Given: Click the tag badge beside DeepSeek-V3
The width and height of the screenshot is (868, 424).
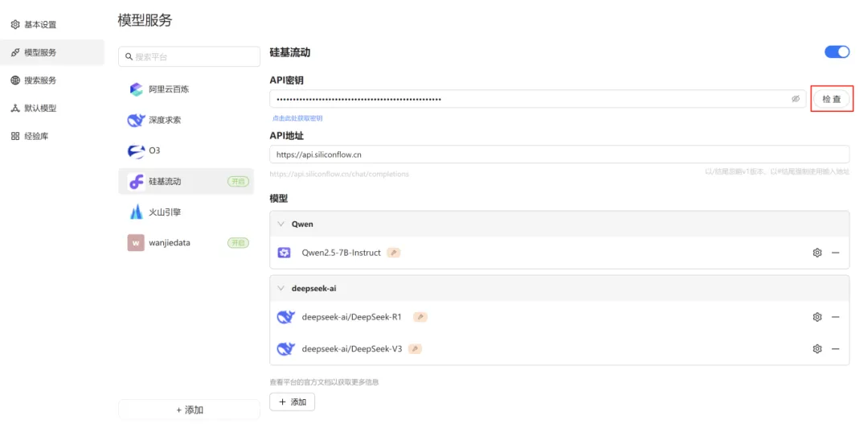Looking at the screenshot, I should (x=416, y=348).
